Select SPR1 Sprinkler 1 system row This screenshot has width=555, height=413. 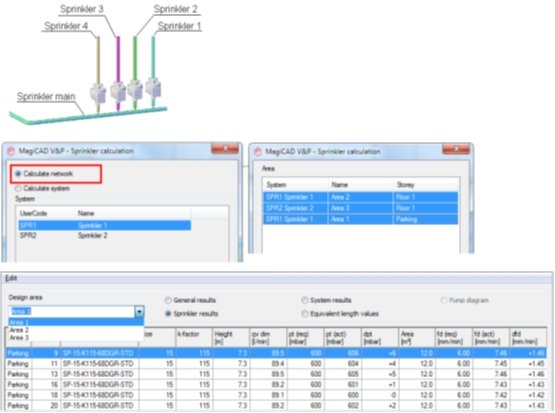pyautogui.click(x=104, y=225)
